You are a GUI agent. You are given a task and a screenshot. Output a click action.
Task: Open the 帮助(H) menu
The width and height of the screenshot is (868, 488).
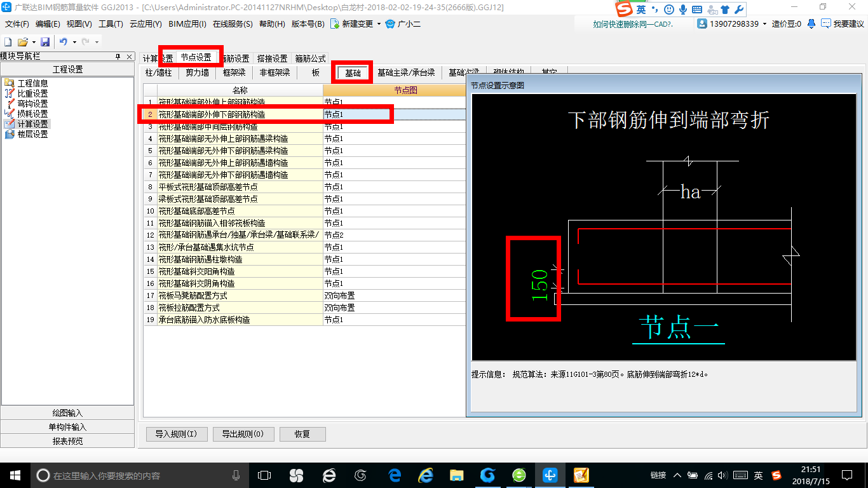(272, 24)
